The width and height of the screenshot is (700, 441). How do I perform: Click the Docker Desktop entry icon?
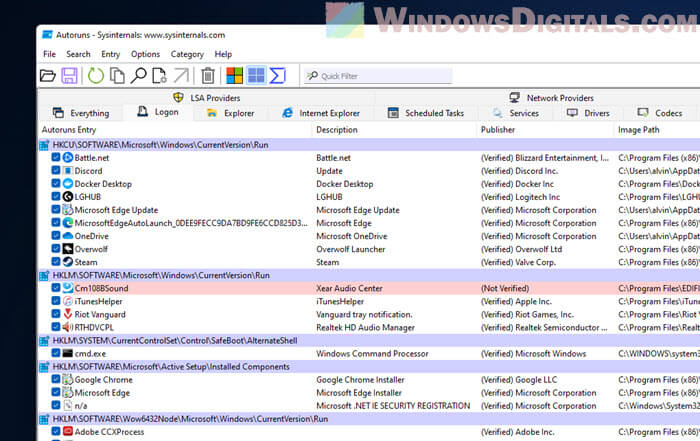[68, 183]
